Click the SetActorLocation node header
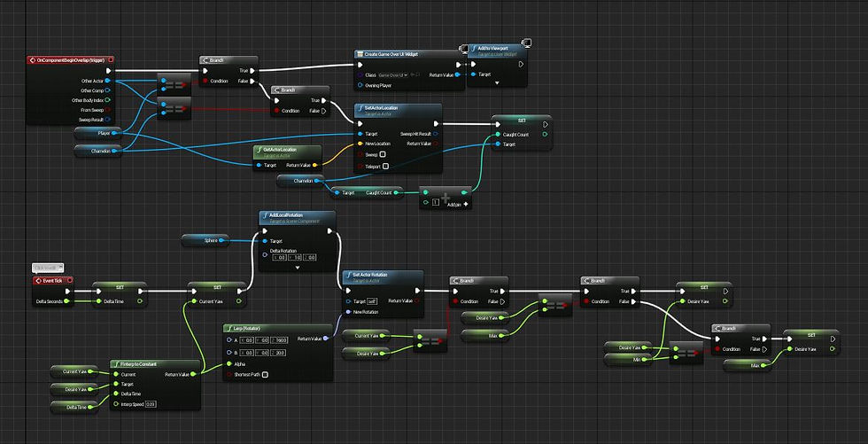 point(398,110)
